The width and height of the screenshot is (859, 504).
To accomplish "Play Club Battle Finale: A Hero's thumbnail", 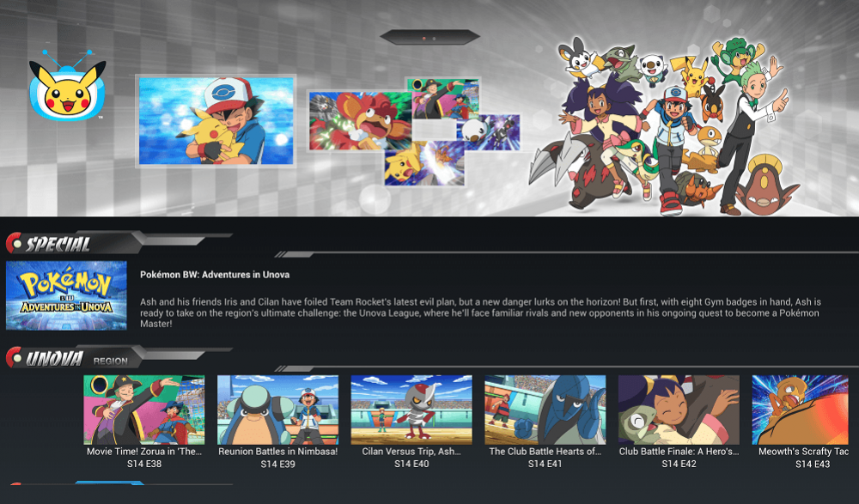I will click(x=679, y=410).
